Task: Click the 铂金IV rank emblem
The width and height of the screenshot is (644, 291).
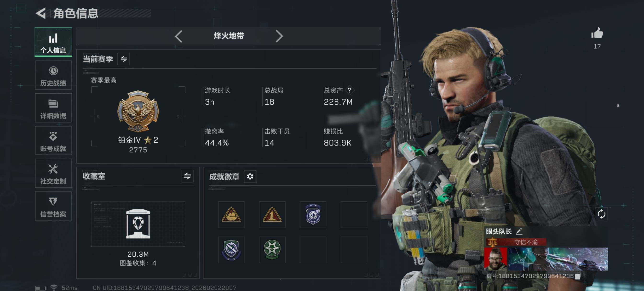Action: 138,111
